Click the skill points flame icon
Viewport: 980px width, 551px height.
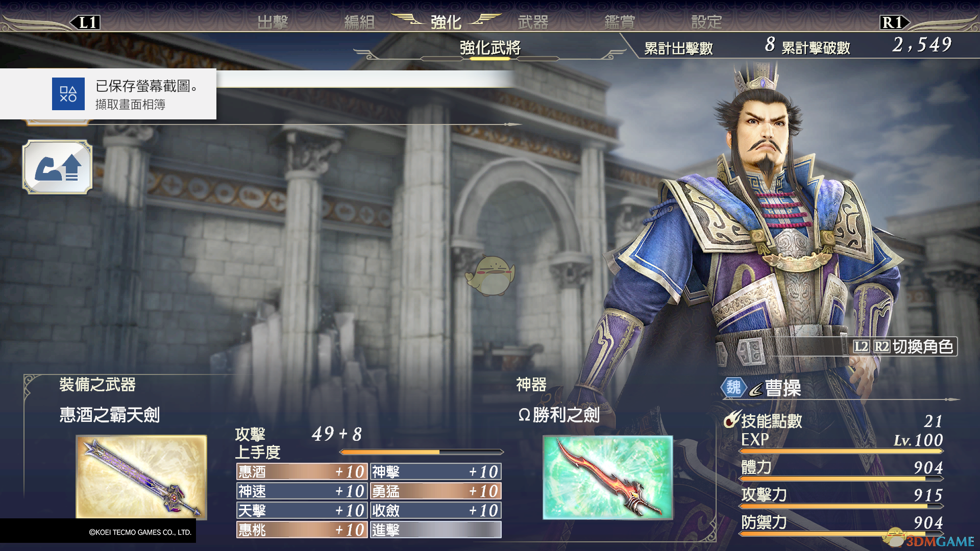[732, 419]
